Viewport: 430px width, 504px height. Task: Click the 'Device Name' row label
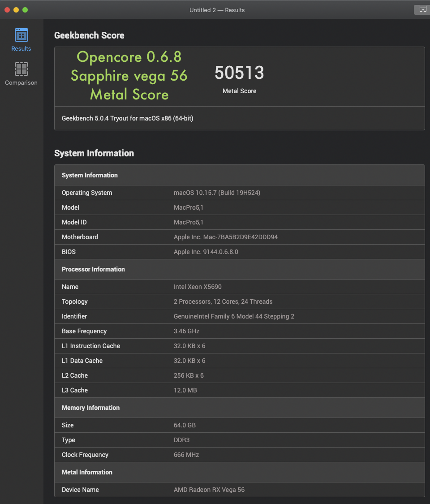80,490
